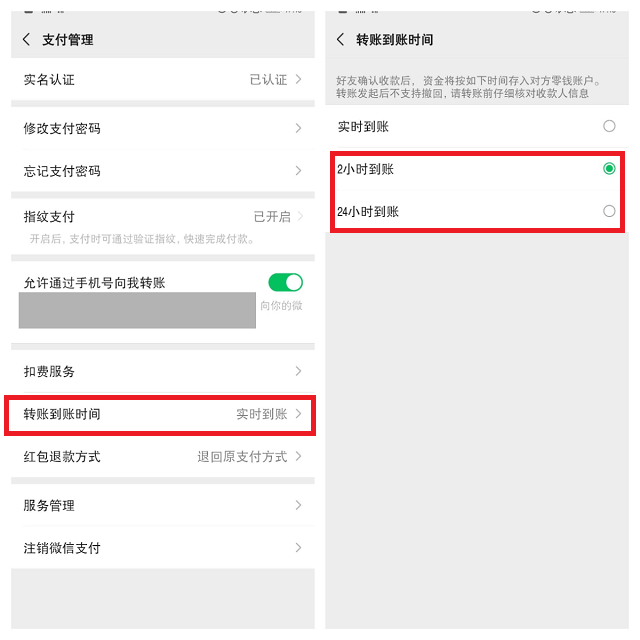
Task: Open 注销微信支付 option
Action: (x=163, y=548)
